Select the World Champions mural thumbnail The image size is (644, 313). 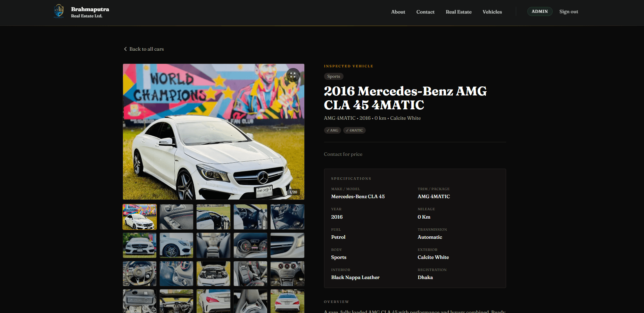pos(140,217)
